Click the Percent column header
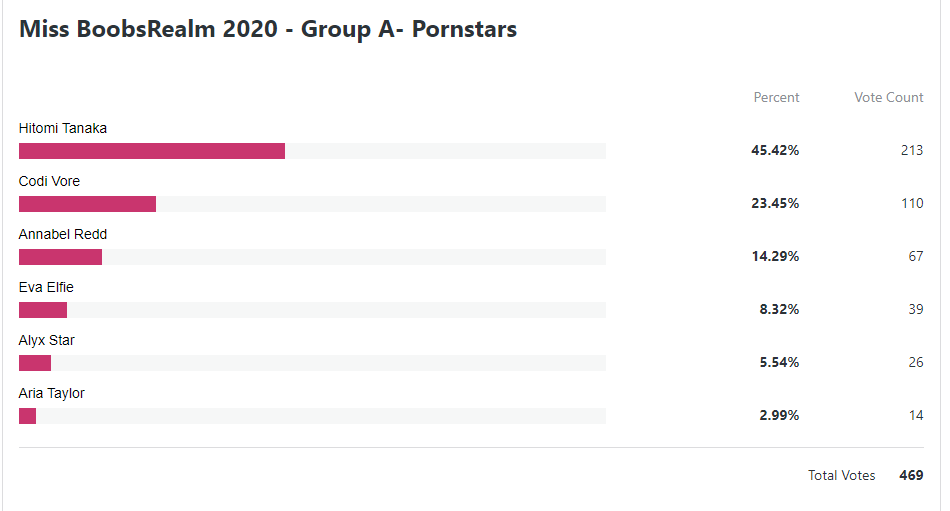Viewport: 950px width, 511px height. [776, 98]
